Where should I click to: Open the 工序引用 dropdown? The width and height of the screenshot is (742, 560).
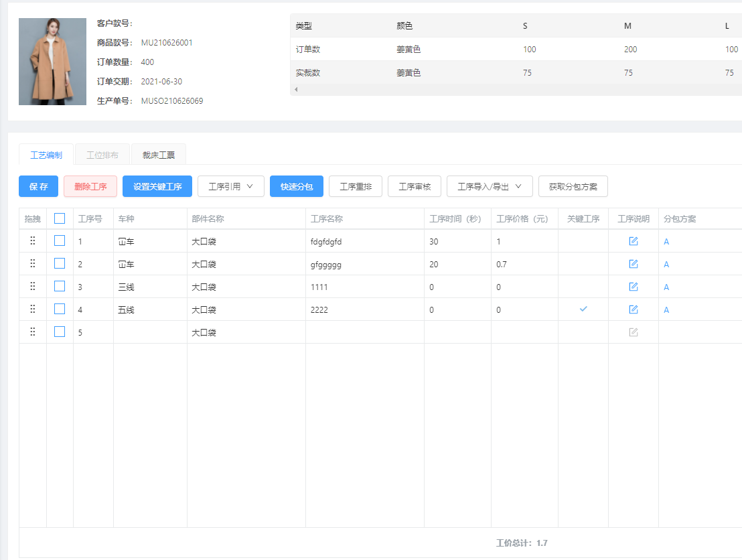tap(230, 186)
